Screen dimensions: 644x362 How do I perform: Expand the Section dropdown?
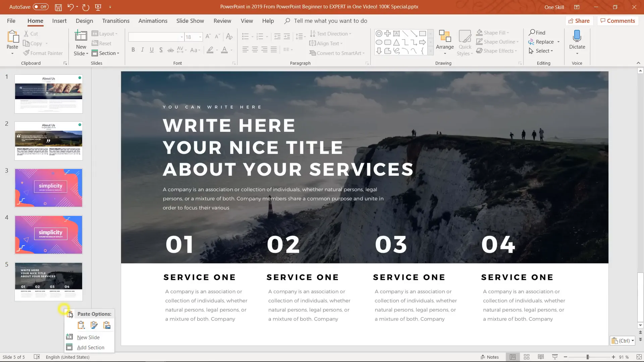coord(118,53)
